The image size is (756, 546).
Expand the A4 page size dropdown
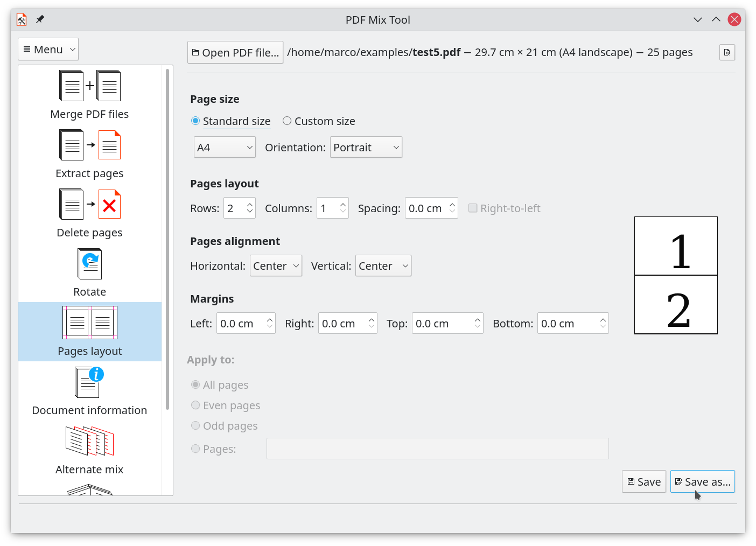click(225, 148)
